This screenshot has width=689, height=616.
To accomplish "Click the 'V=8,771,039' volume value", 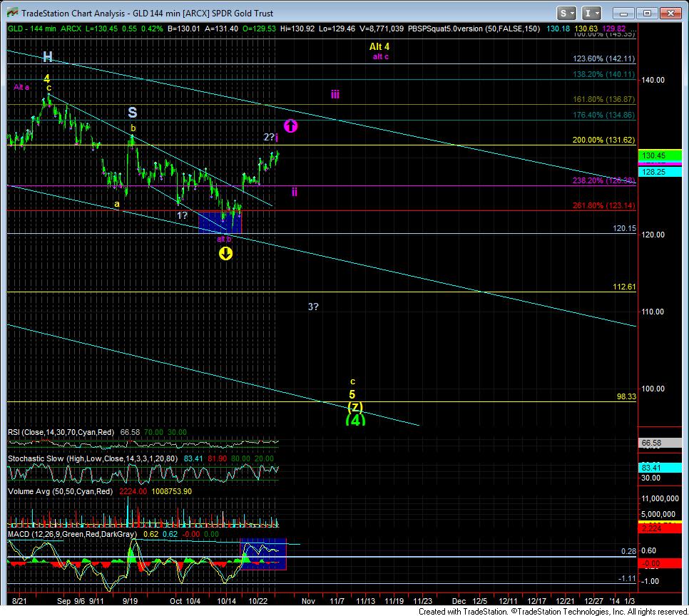I will [382, 29].
